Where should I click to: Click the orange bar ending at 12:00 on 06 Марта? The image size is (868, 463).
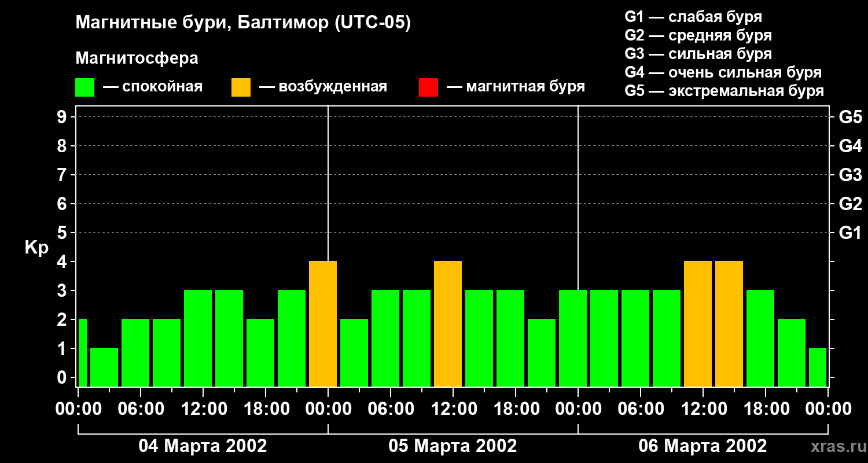point(698,324)
